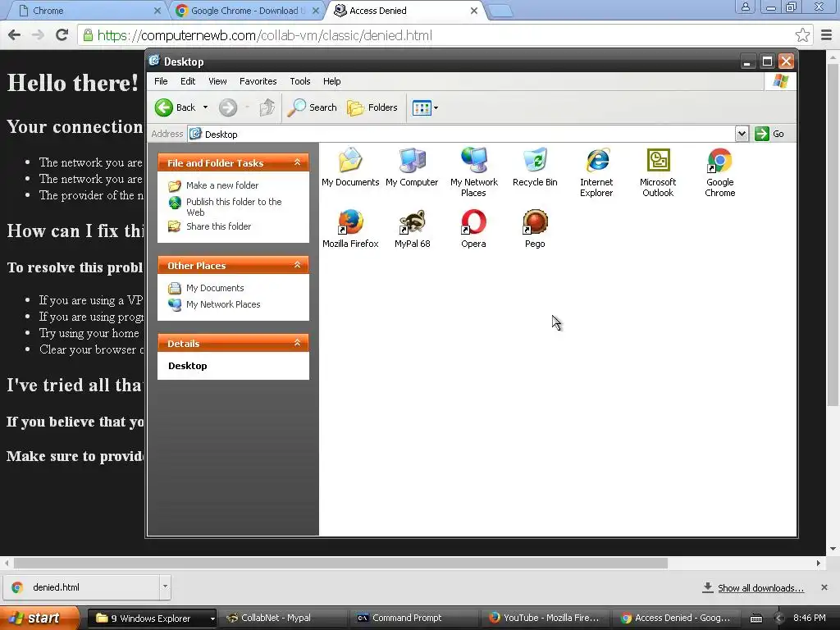Collapse the Other Places panel
840x630 pixels.
coord(297,265)
